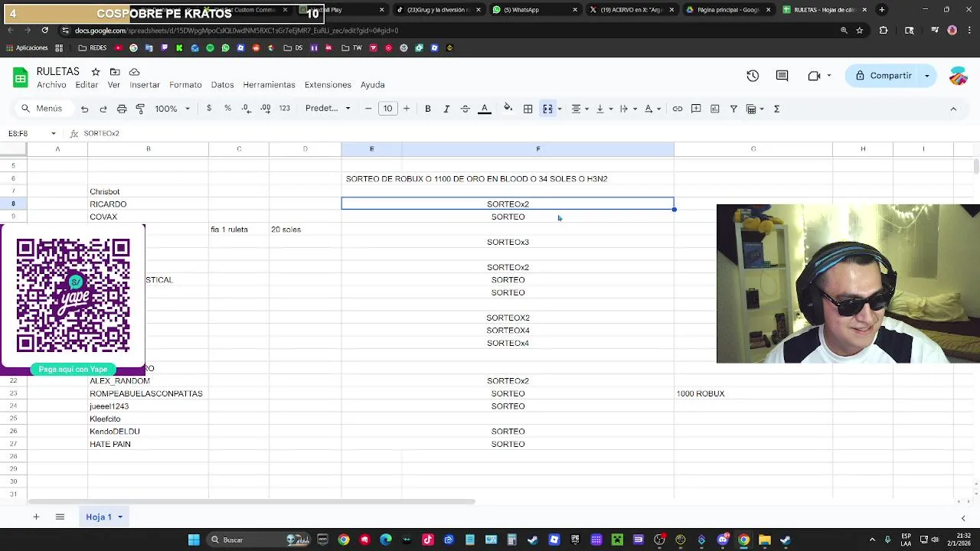Viewport: 980px width, 551px height.
Task: Open the text color picker
Action: point(484,109)
